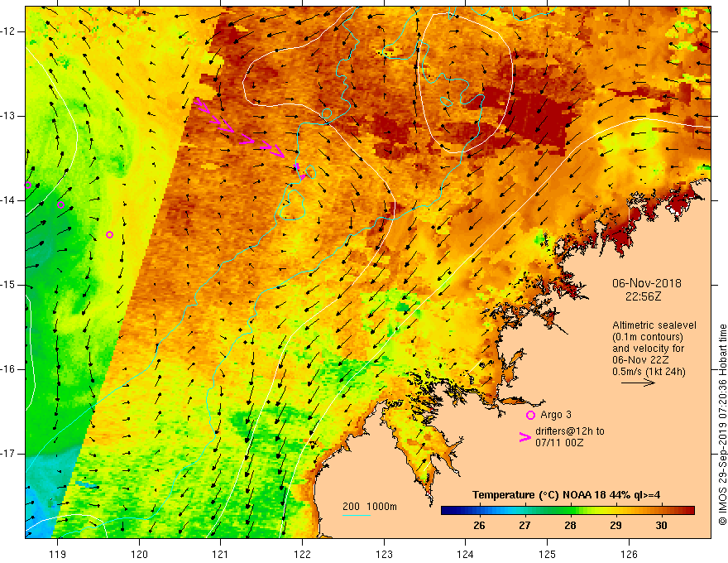Click the 123 longitude axis label

pyautogui.click(x=384, y=554)
